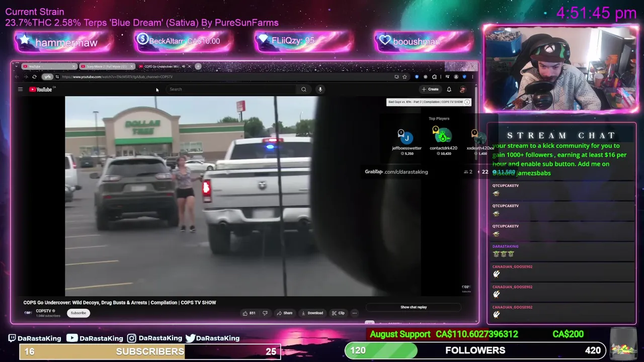Go forward in the browser

pyautogui.click(x=26, y=77)
